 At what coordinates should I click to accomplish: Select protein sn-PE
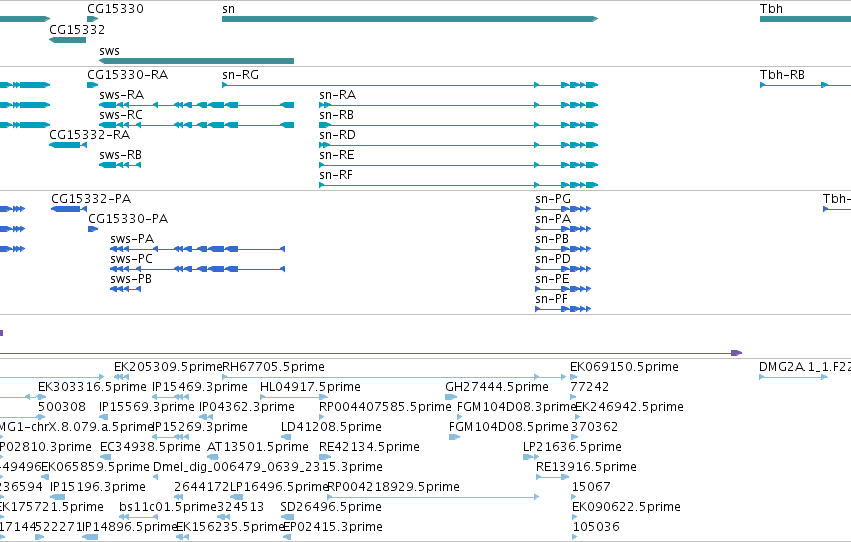tap(563, 289)
